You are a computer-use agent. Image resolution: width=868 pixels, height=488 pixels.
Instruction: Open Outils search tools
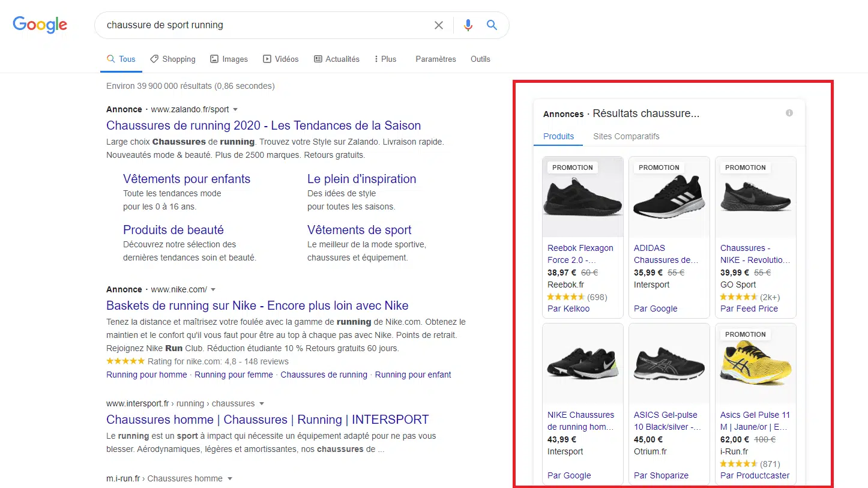(x=480, y=59)
